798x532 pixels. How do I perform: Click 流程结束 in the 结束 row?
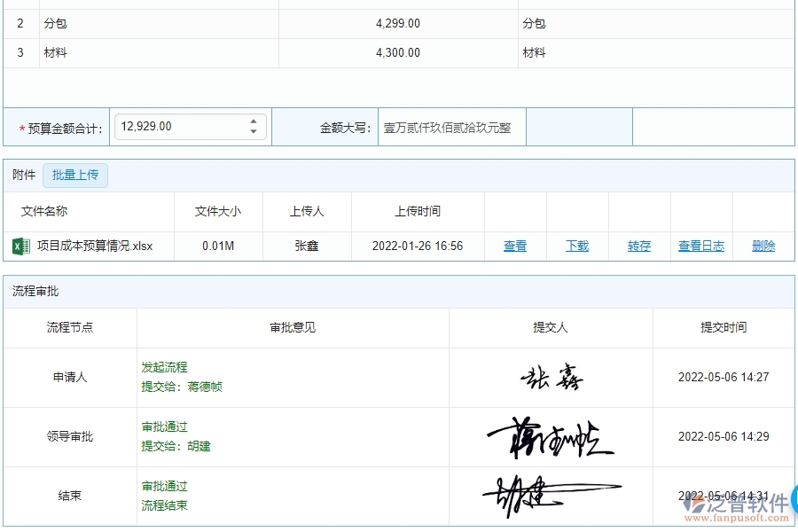click(168, 505)
